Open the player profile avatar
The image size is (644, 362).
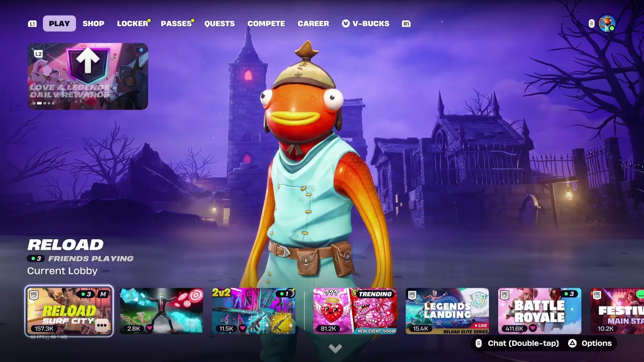[x=607, y=23]
